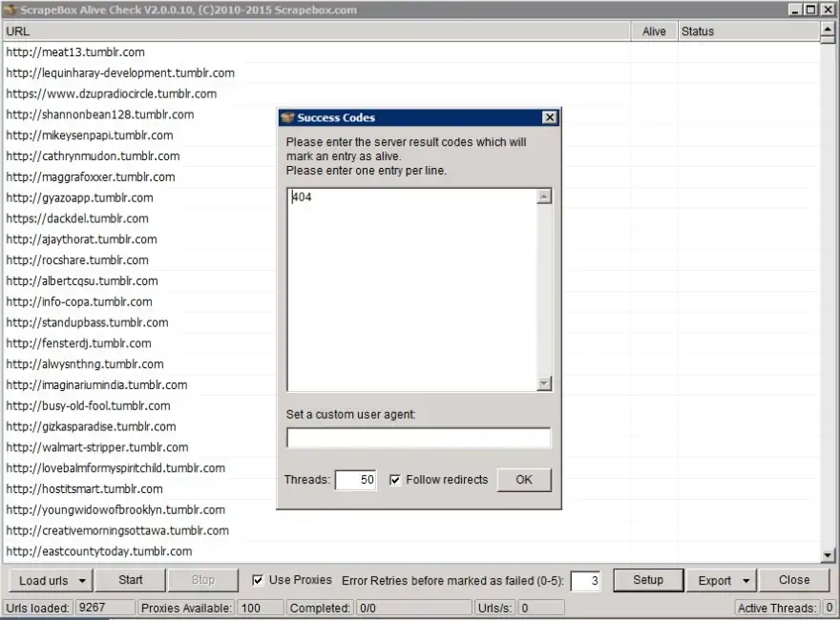840x620 pixels.
Task: Click the ScrapeBox Alive Check title icon
Action: [x=10, y=10]
